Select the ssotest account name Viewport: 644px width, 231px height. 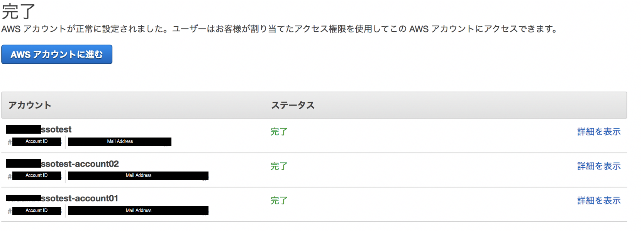pos(56,129)
